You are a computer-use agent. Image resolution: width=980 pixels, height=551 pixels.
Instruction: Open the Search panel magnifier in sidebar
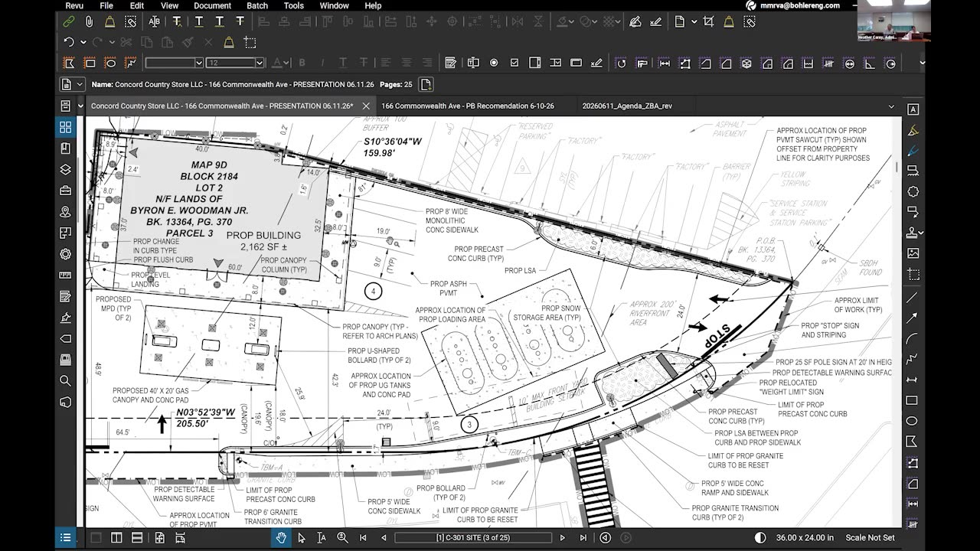(65, 380)
